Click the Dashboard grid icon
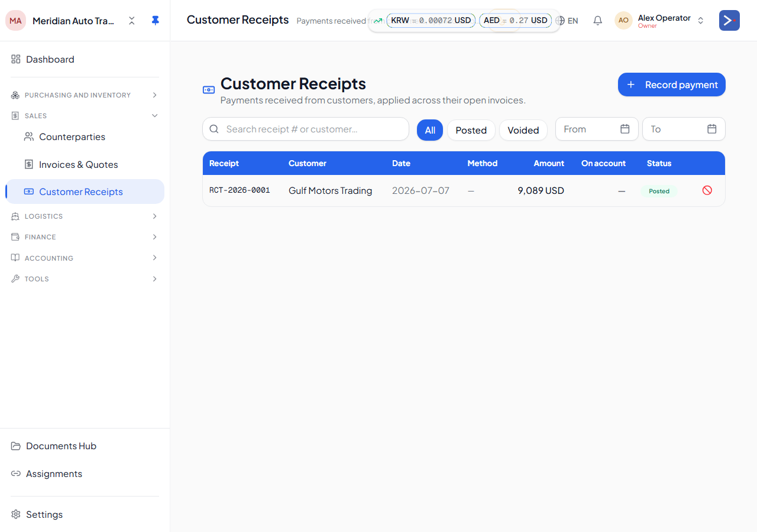 [x=16, y=59]
